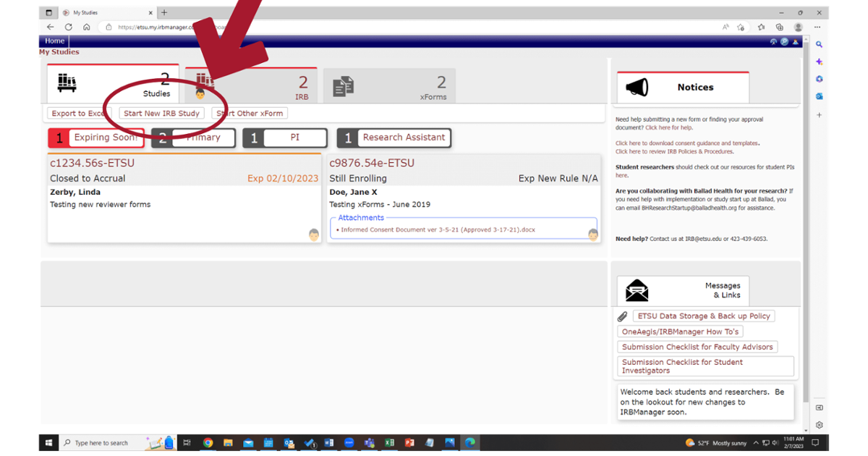Open Excel from the Windows taskbar
The height and width of the screenshot is (456, 868).
coord(389,442)
